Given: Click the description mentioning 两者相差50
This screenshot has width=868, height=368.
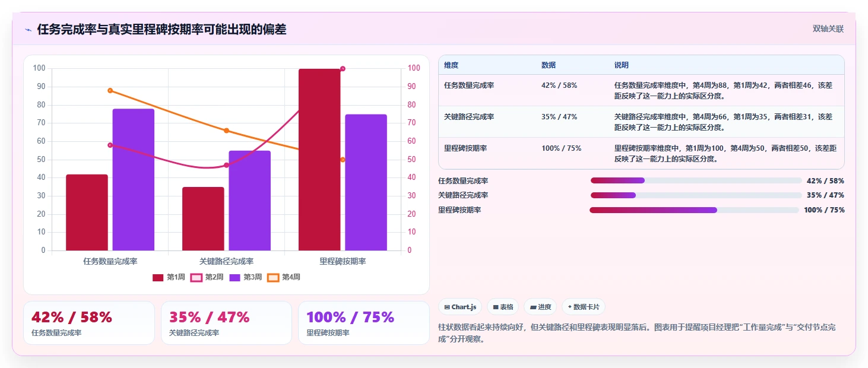Looking at the screenshot, I should [x=726, y=153].
